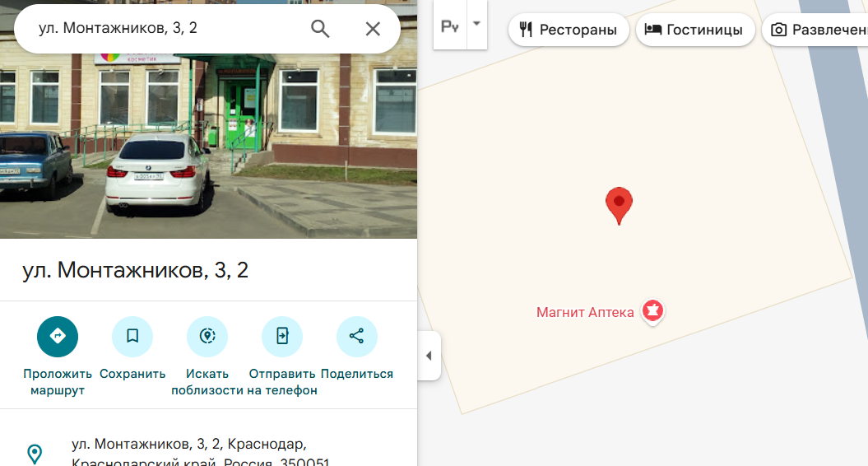This screenshot has height=466, width=868.
Task: Collapse the side panel with arrow handle
Action: (x=429, y=356)
